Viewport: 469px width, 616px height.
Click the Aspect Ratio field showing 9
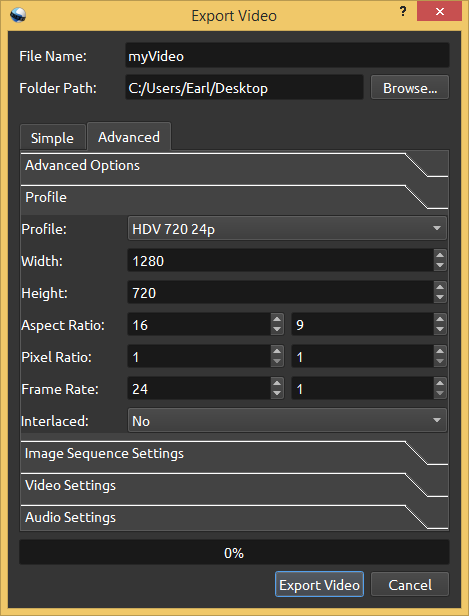362,325
